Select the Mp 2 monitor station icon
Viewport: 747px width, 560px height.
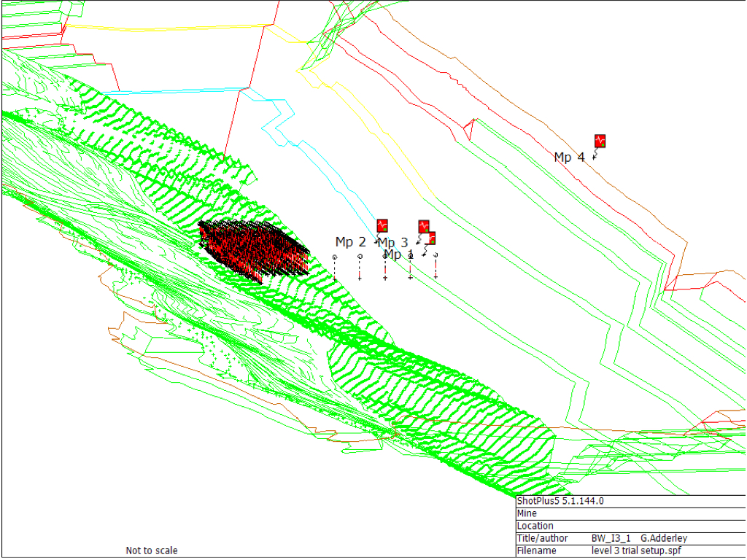click(382, 226)
